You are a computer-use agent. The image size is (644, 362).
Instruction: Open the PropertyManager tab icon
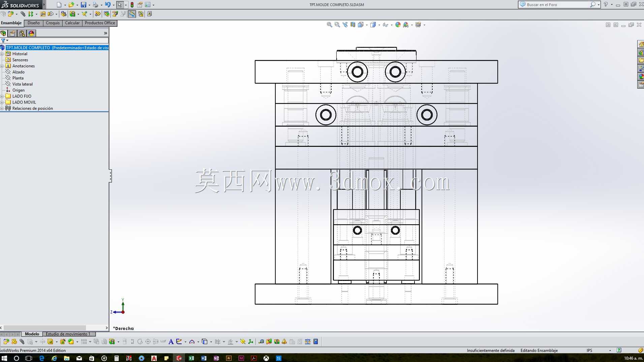[13, 33]
